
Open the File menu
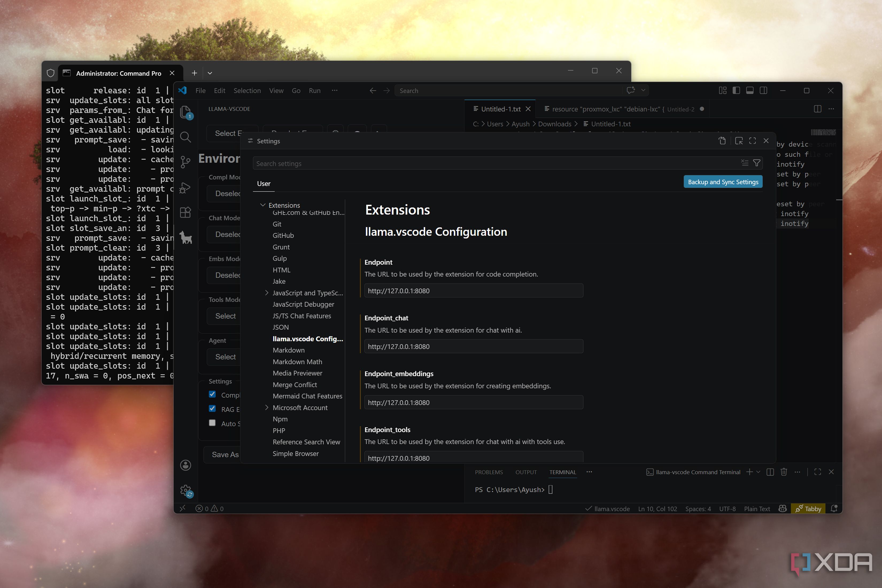click(x=200, y=90)
